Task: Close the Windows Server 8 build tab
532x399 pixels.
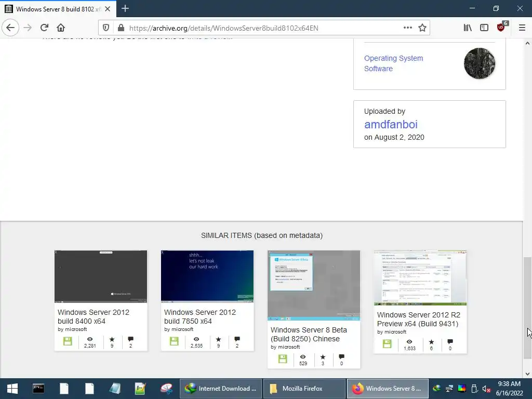Action: coord(108,9)
